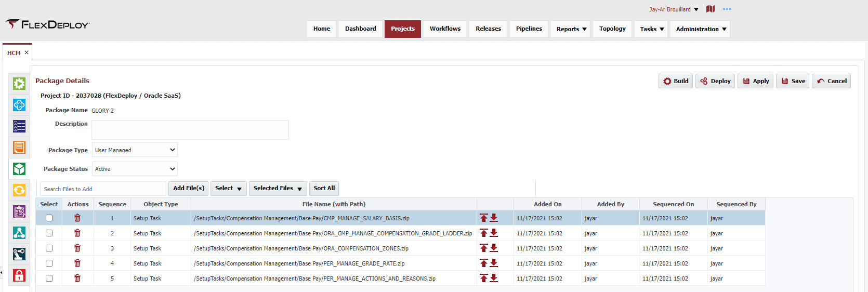Collapse the left sidebar with arrow handle
The width and height of the screenshot is (868, 292).
pyautogui.click(x=2, y=272)
